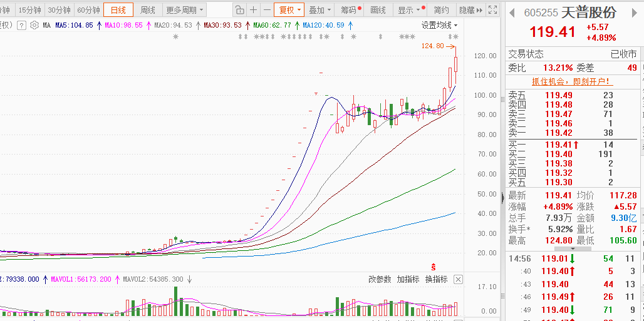Click the MAVOL1:56173.200 legend entry

(81, 280)
